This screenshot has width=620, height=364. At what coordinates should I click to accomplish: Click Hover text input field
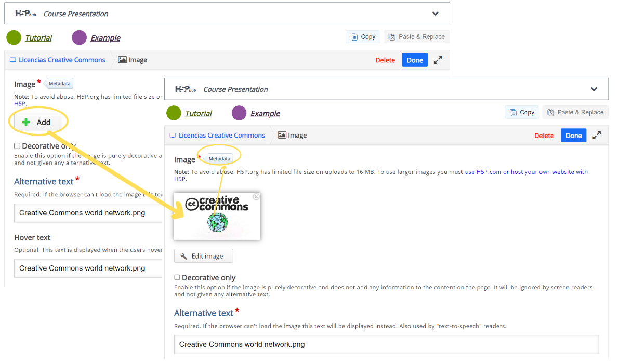point(88,268)
